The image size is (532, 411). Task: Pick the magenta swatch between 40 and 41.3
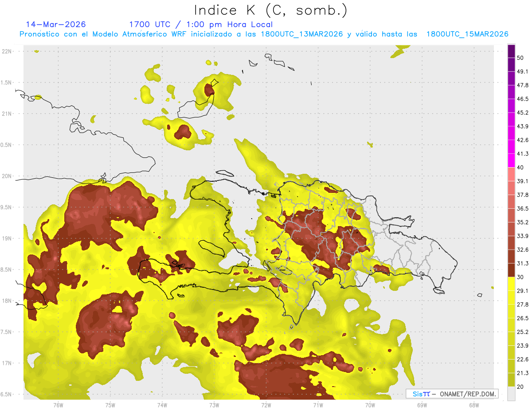(x=511, y=160)
